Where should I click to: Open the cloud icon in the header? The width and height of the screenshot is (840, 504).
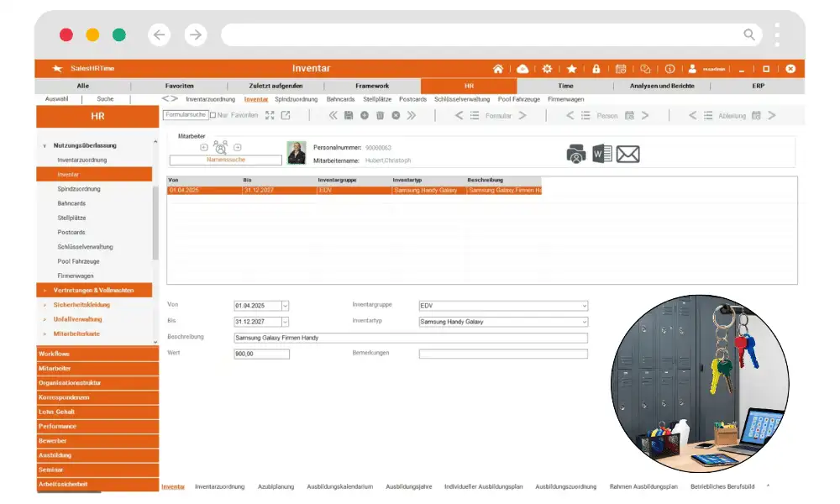tap(522, 69)
